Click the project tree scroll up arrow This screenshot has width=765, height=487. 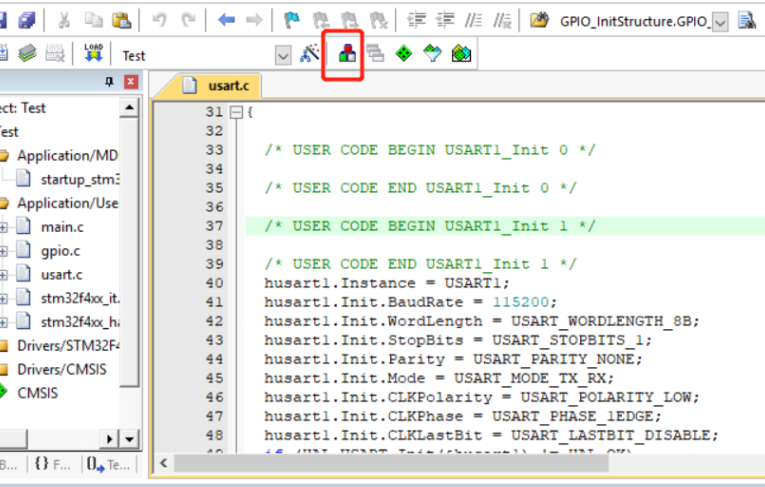(x=129, y=107)
